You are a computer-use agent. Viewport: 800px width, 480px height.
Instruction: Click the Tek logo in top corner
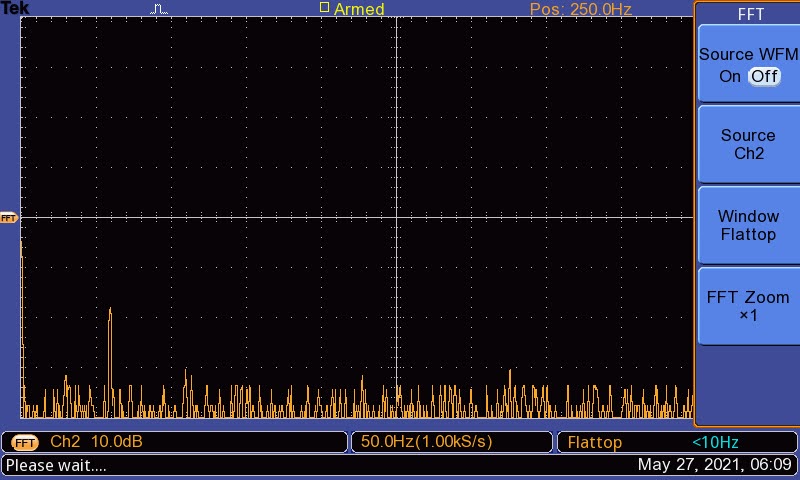(x=15, y=9)
